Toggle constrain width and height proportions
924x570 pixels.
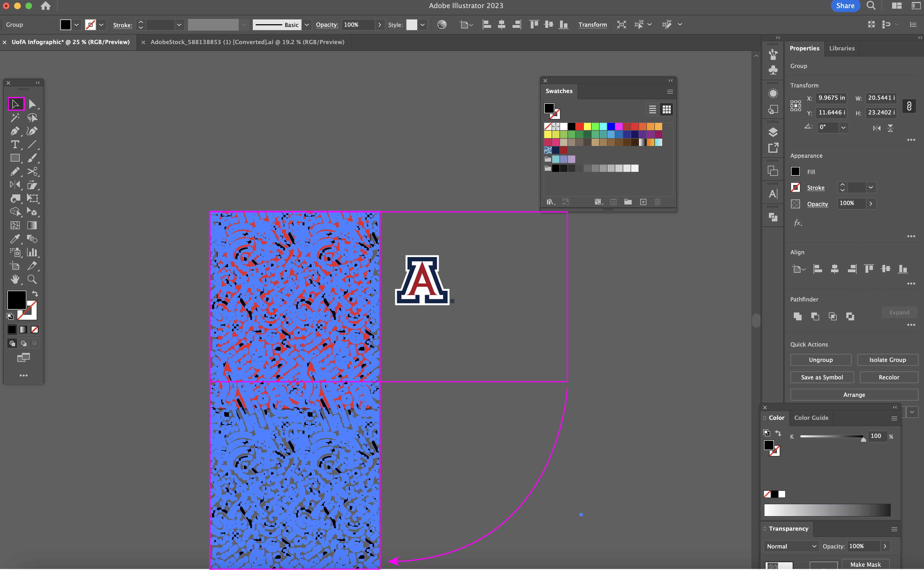909,106
